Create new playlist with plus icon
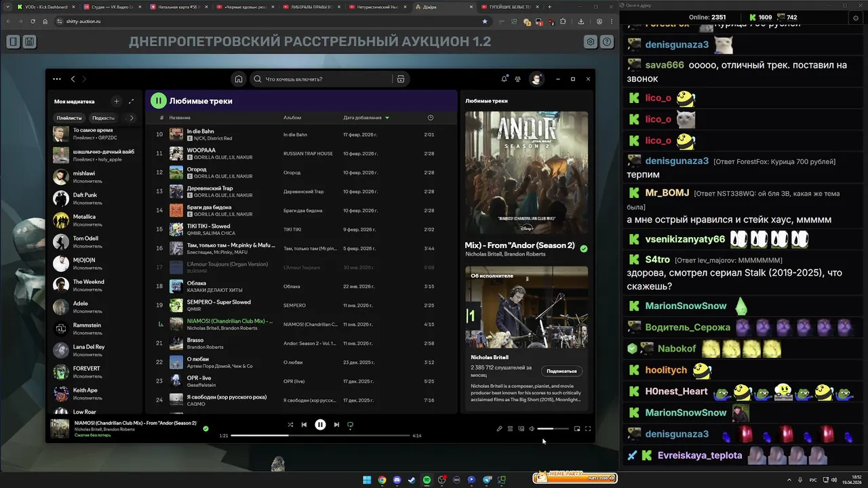 coord(116,101)
